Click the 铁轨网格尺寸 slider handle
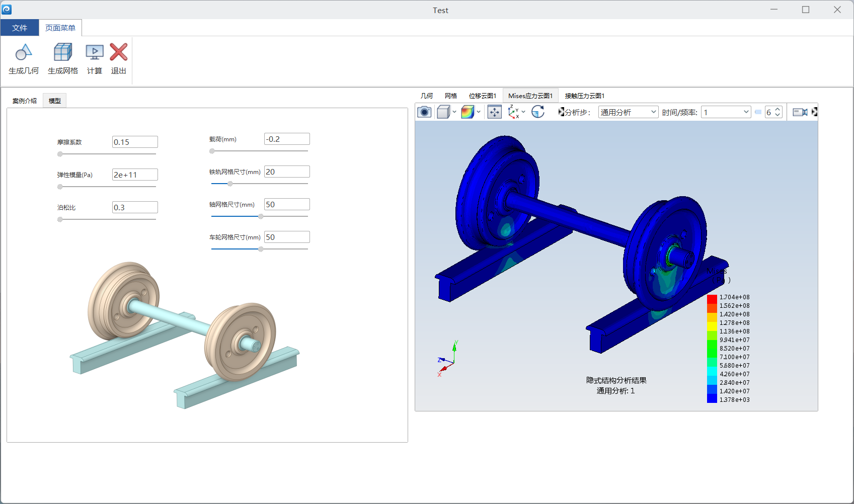The width and height of the screenshot is (854, 504). point(230,184)
